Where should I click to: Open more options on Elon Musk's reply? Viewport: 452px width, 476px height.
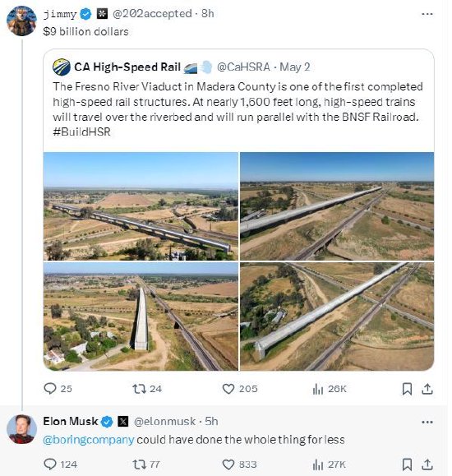point(427,422)
